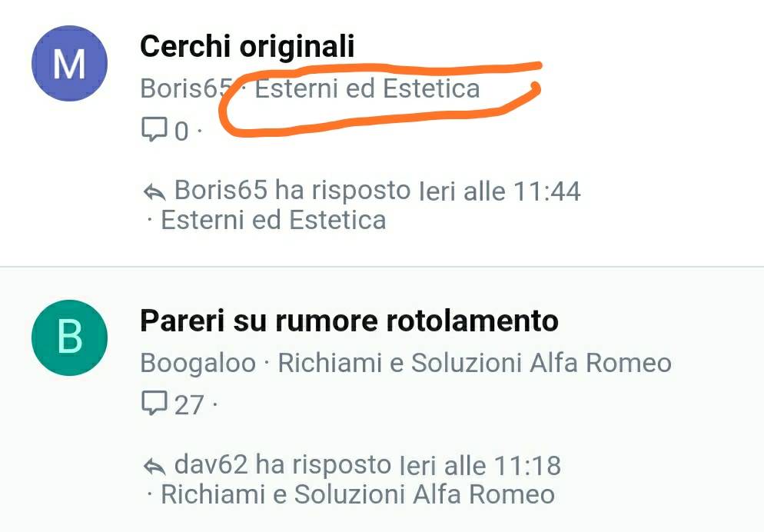The height and width of the screenshot is (532, 764).
Task: Click the comment bubble icon showing 27
Action: pos(154,403)
